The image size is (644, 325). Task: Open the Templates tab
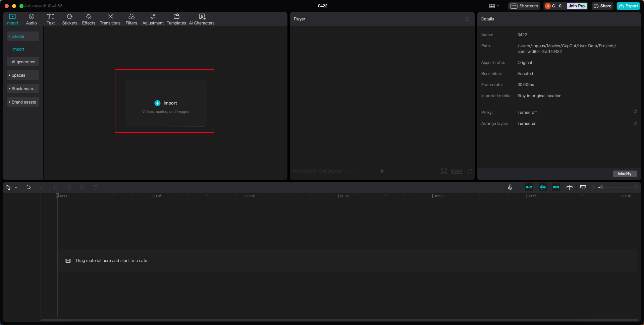tap(176, 19)
